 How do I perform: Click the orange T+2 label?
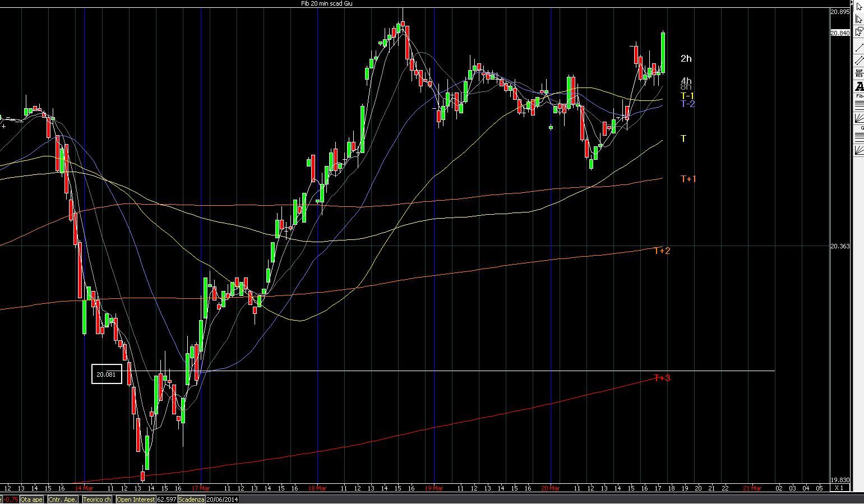[x=662, y=251]
